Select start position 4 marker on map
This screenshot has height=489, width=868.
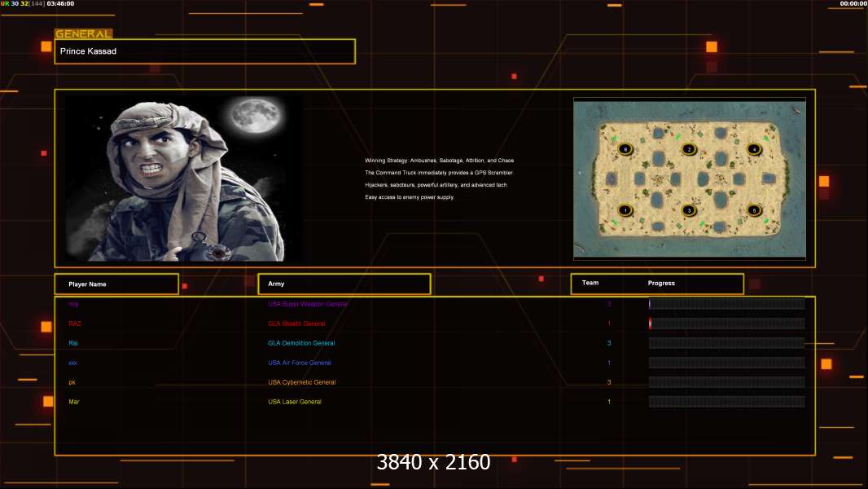pos(754,149)
